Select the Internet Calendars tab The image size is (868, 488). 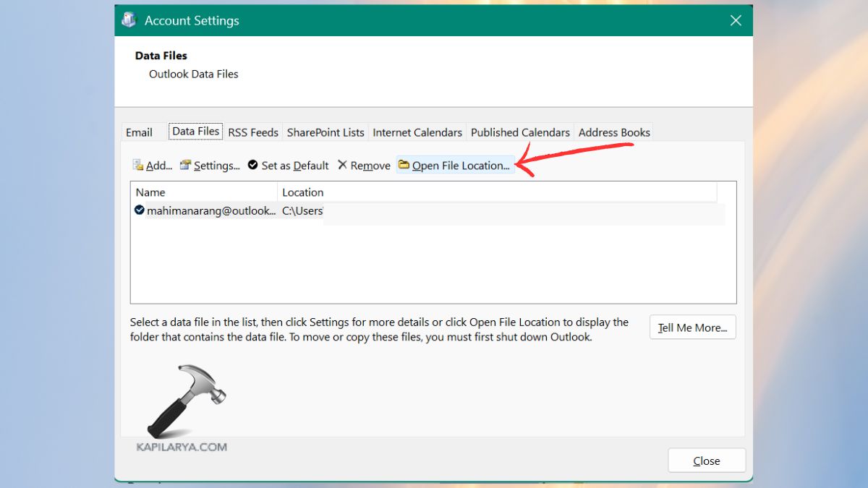click(417, 132)
